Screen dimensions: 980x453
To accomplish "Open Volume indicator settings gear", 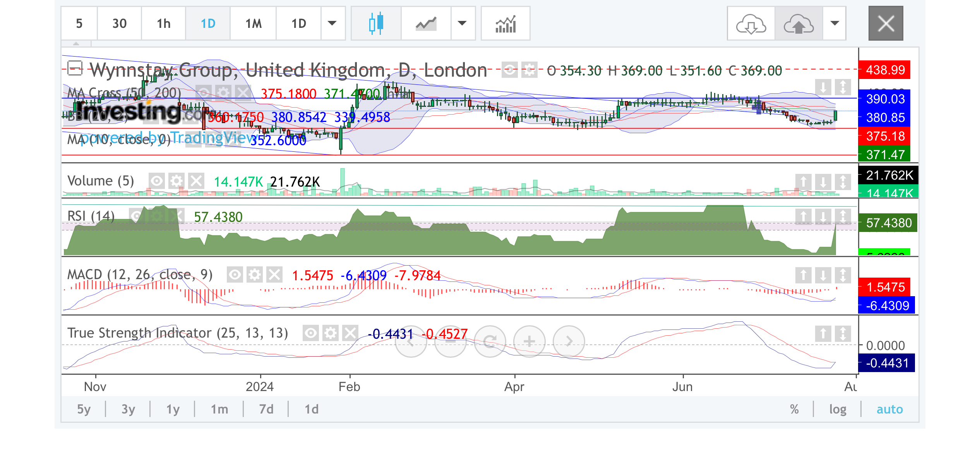I will click(x=176, y=181).
